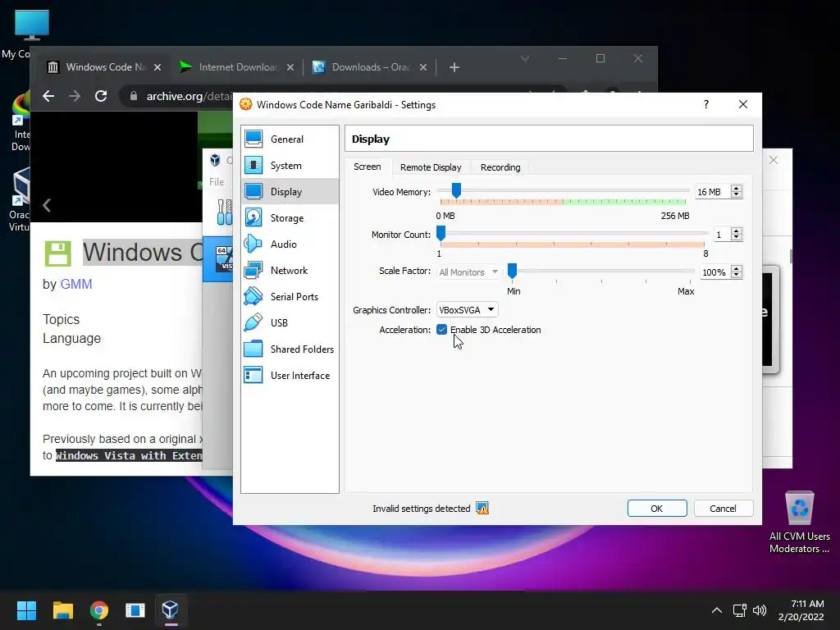Close the Internet Download Chrome tab

tap(290, 67)
